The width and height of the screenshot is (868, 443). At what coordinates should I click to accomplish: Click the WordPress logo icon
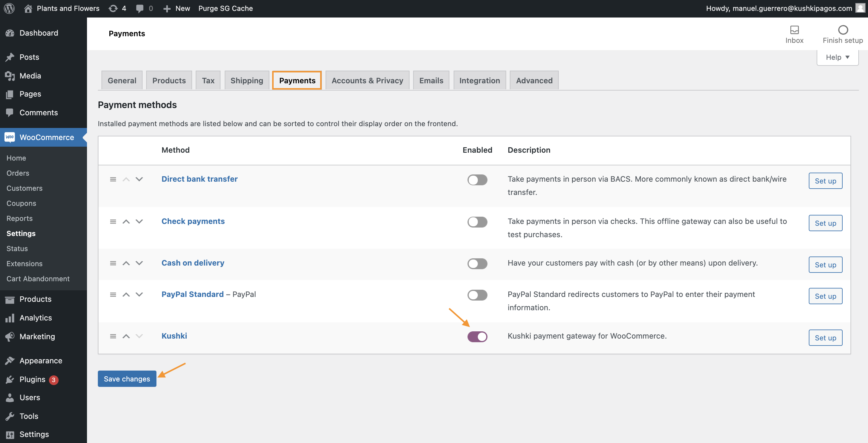[9, 8]
